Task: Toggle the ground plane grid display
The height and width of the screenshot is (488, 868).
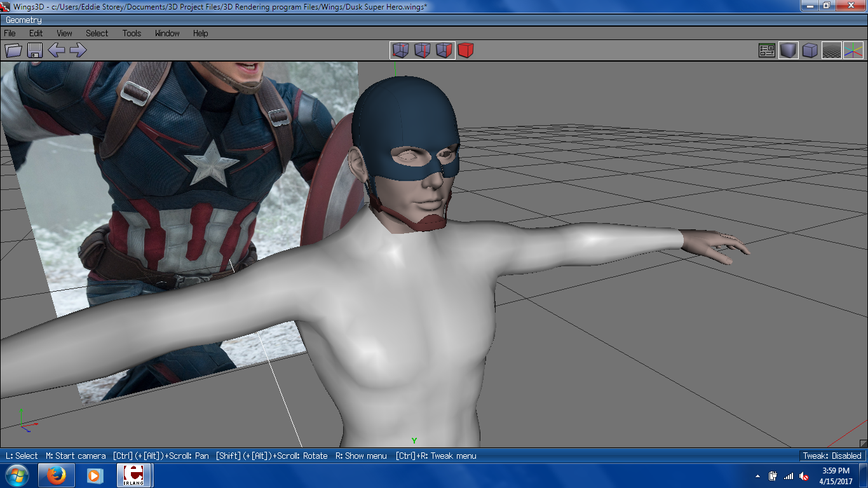Action: 832,50
